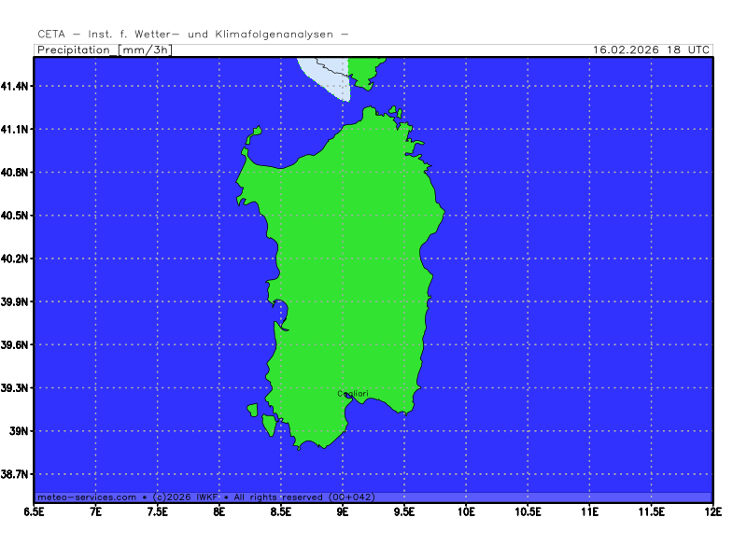The height and width of the screenshot is (560, 747).
Task: Click the 10.5E longitude label
Action: tap(528, 511)
